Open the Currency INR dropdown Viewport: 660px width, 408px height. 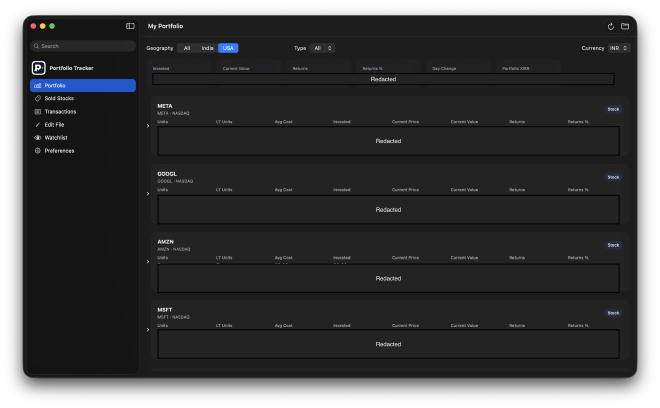(619, 48)
